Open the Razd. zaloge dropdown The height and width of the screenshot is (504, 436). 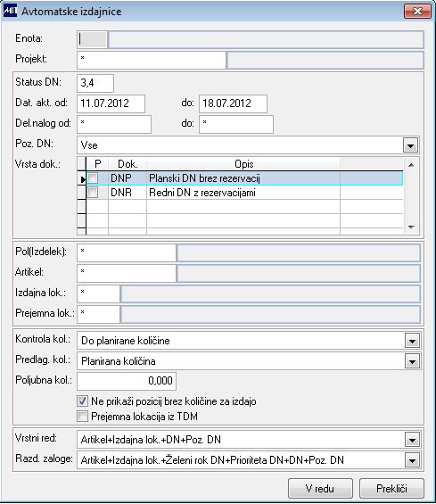pos(412,460)
